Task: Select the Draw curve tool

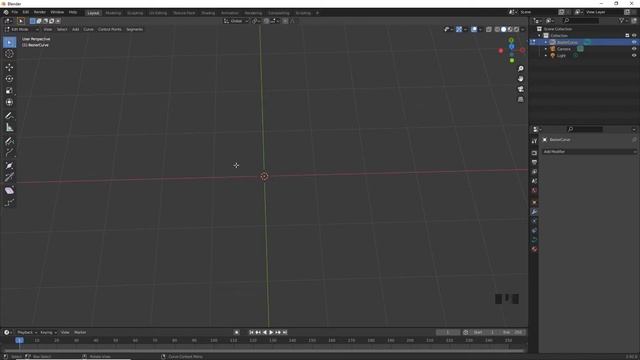Action: (9, 141)
